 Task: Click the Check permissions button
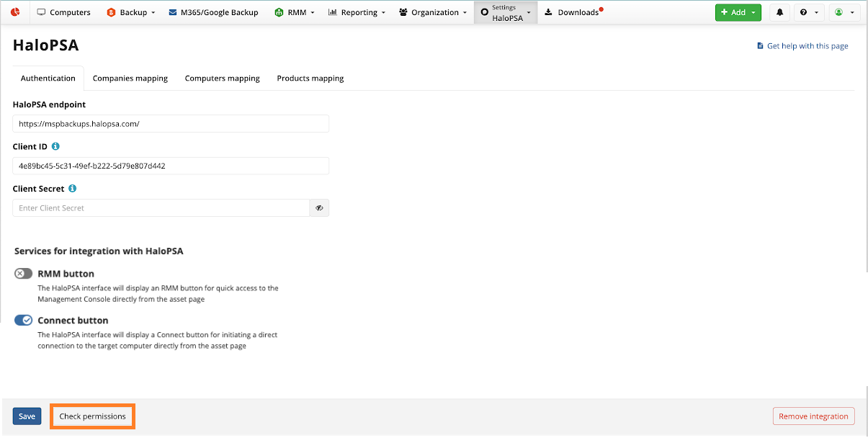tap(92, 416)
